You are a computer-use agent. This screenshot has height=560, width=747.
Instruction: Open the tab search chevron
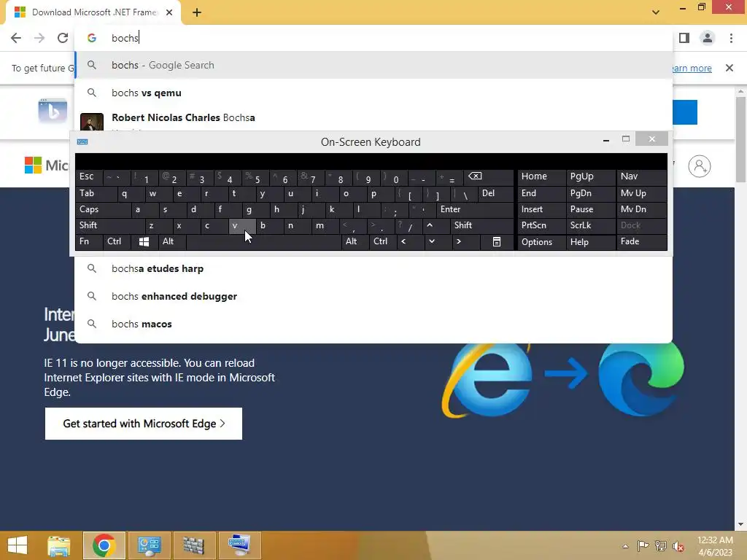656,12
